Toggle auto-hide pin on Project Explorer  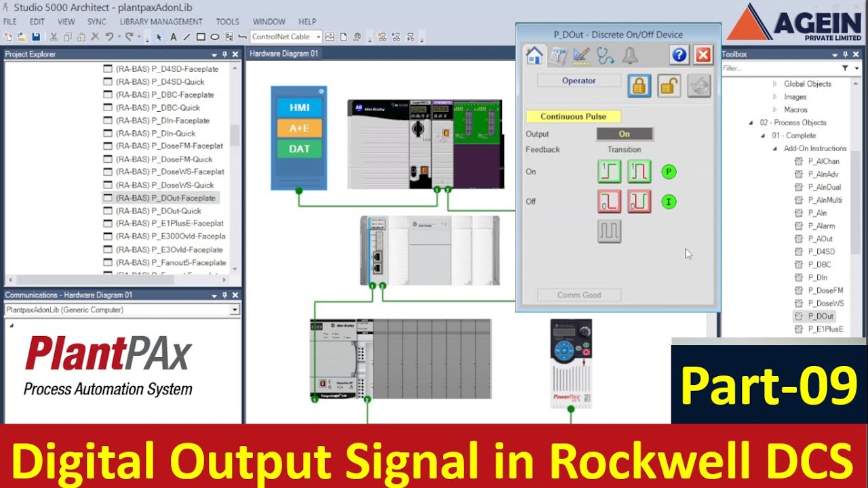point(225,54)
